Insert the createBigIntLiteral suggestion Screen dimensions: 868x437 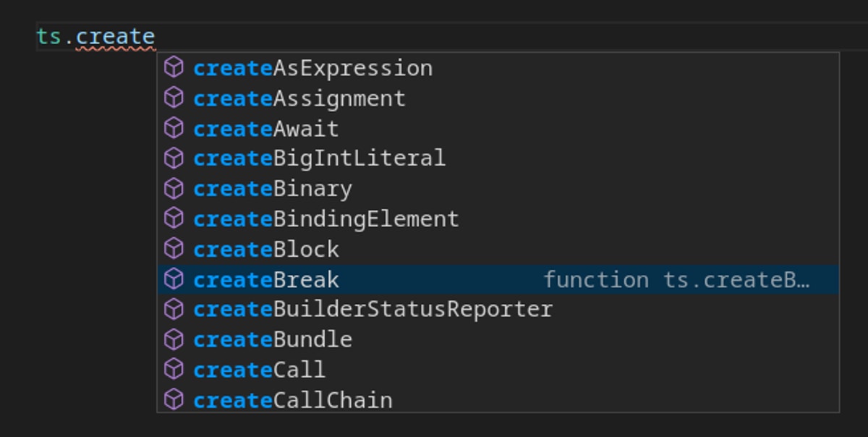pos(319,158)
